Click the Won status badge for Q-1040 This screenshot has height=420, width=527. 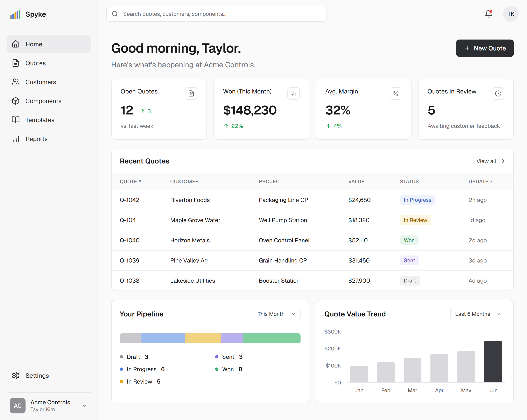[x=409, y=240]
